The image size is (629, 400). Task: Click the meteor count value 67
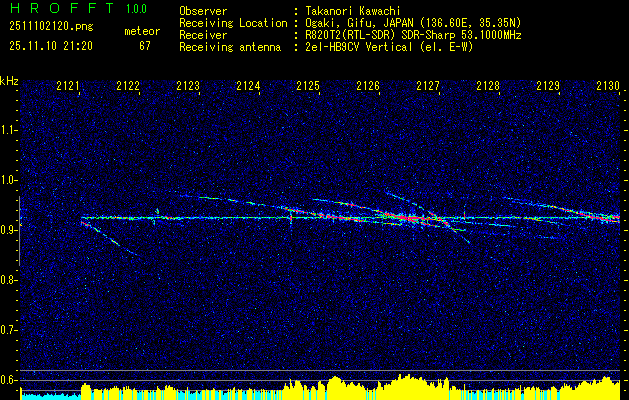(145, 46)
